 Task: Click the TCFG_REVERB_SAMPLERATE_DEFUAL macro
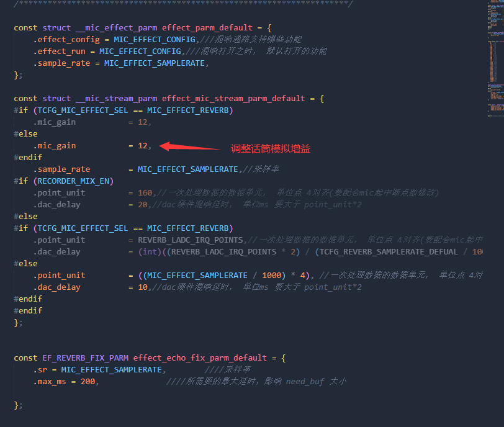coord(389,252)
